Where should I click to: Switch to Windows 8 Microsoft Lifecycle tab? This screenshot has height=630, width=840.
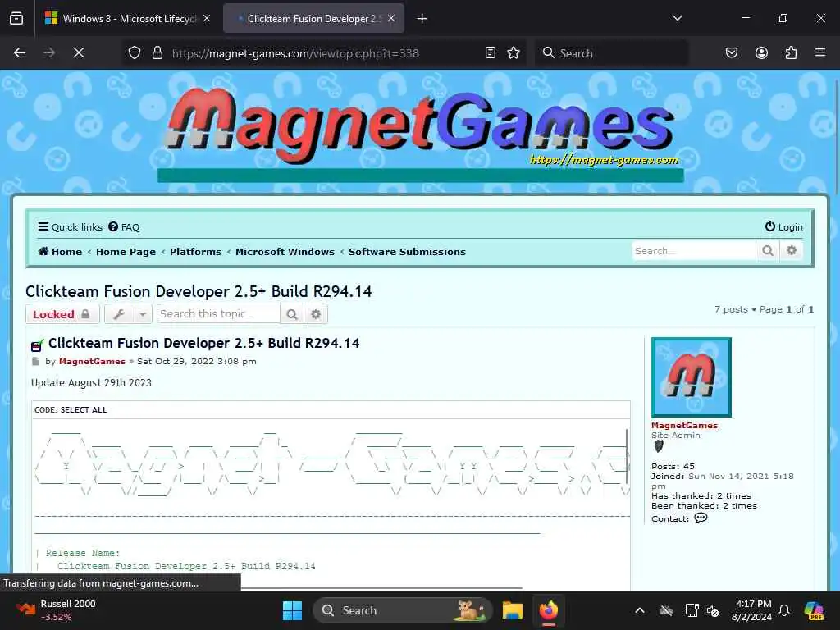tap(127, 18)
